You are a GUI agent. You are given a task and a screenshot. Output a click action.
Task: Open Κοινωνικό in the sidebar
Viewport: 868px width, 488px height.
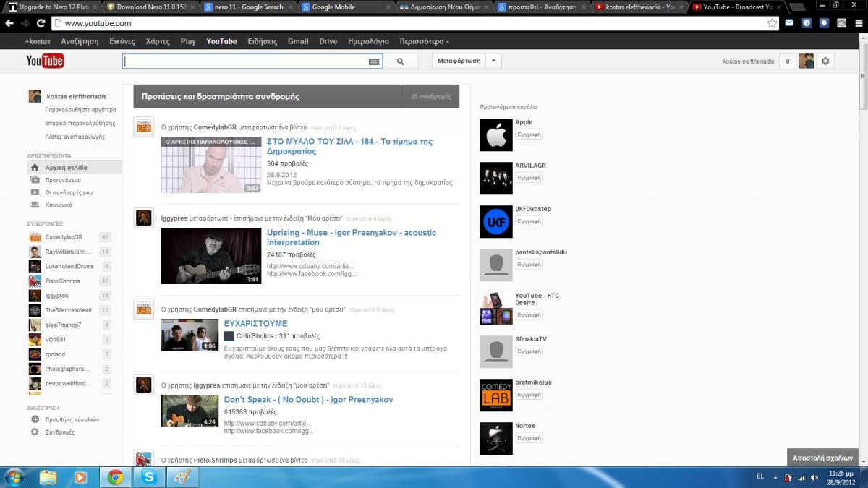click(x=59, y=205)
